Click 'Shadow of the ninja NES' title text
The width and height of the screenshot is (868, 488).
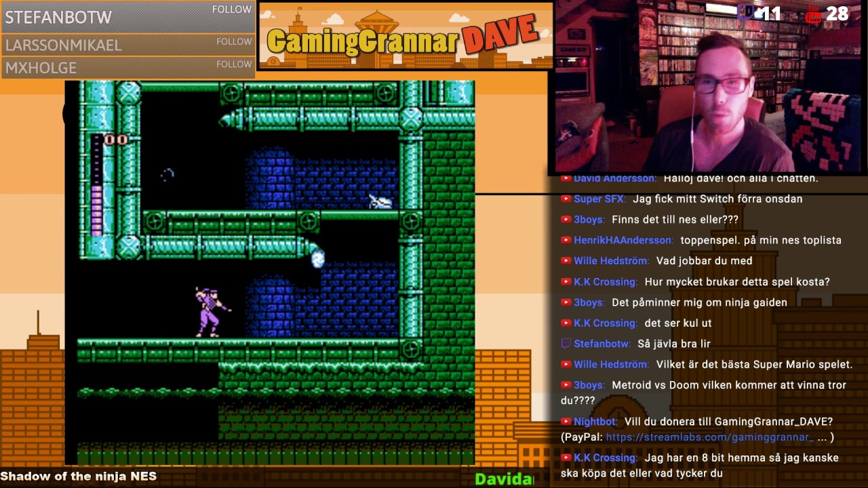(79, 476)
